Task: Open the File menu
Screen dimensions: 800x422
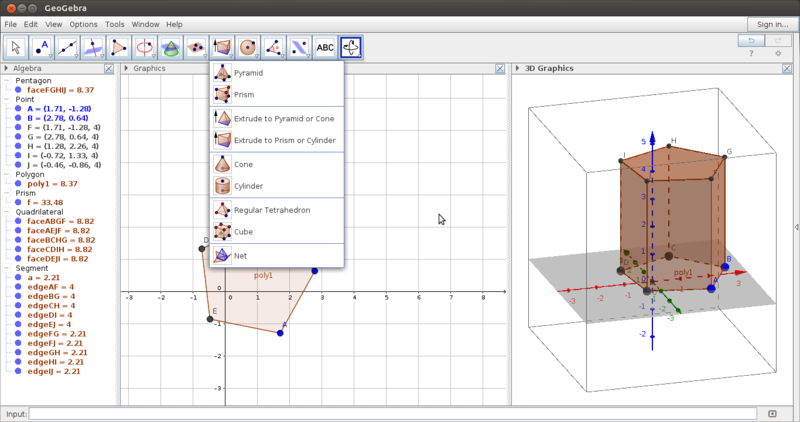Action: (10, 24)
